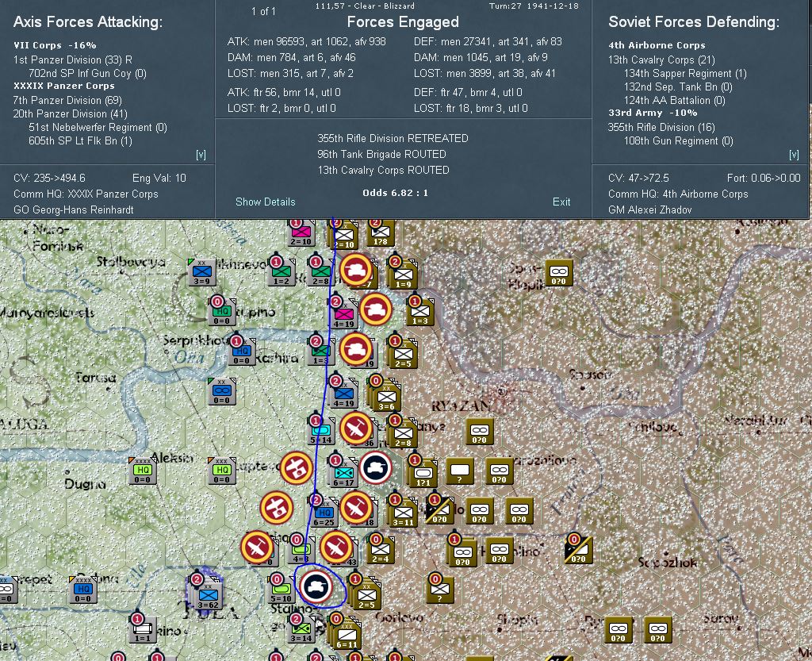Select blue XXXX HQ counter west of Tula
812x661 pixels.
(x=82, y=590)
